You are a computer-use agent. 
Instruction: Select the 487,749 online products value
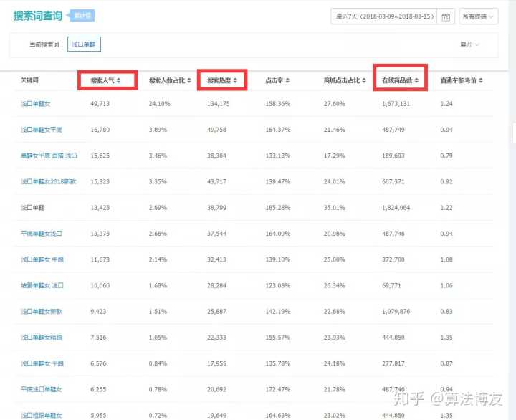[393, 130]
